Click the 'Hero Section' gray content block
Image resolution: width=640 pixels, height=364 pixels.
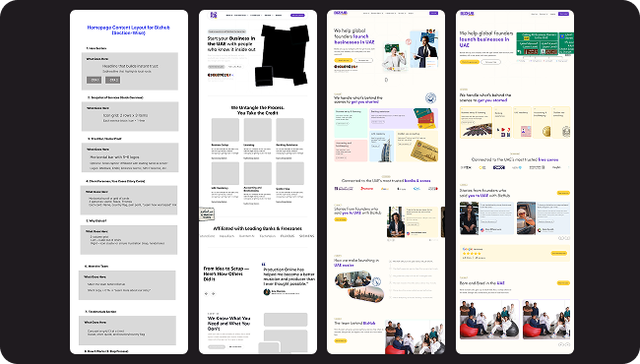(x=129, y=71)
